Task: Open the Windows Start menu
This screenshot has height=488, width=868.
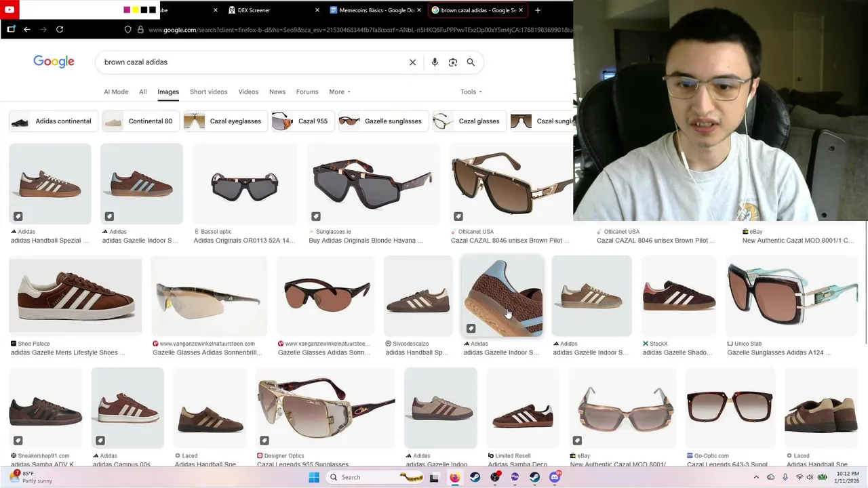Action: pos(314,477)
